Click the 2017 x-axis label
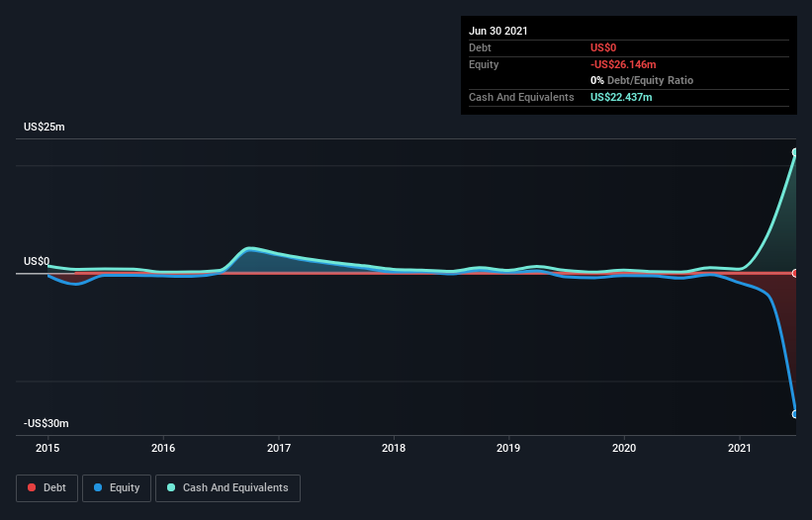Screen dimensions: 812x520 (x=279, y=448)
